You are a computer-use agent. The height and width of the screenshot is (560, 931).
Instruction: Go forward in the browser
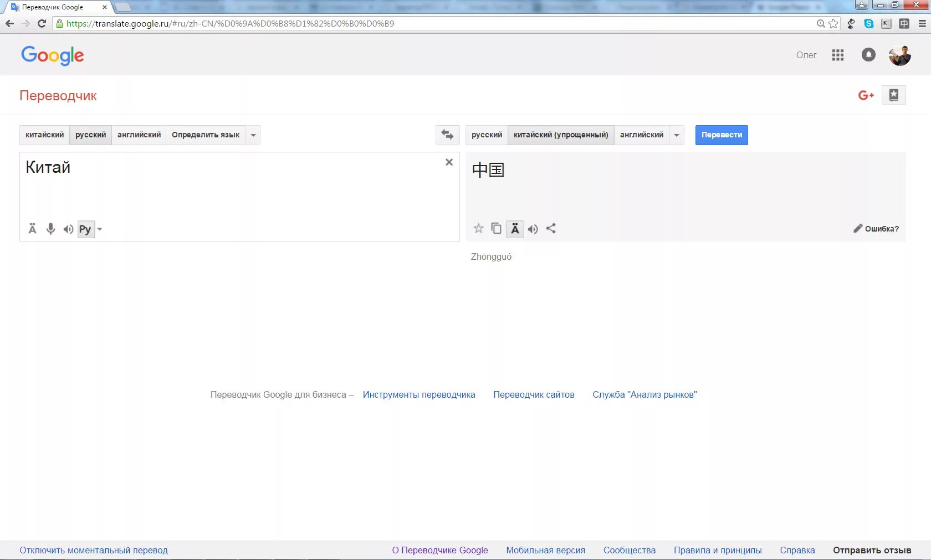tap(25, 23)
